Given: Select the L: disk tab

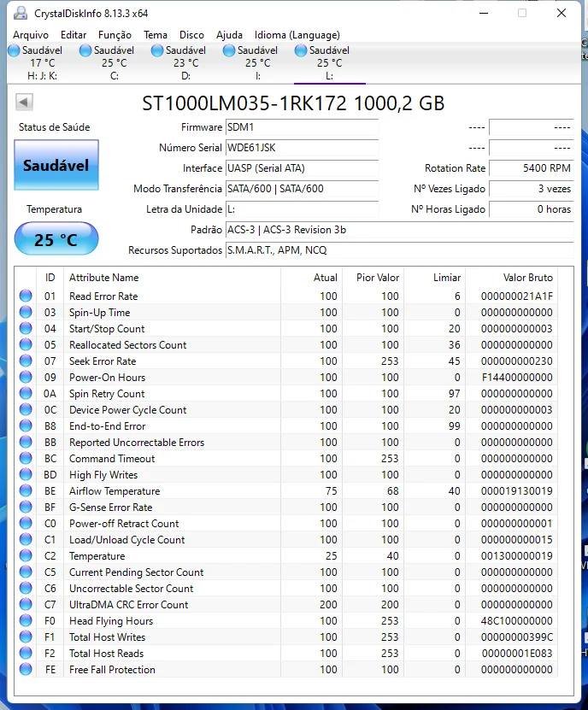Looking at the screenshot, I should point(329,63).
